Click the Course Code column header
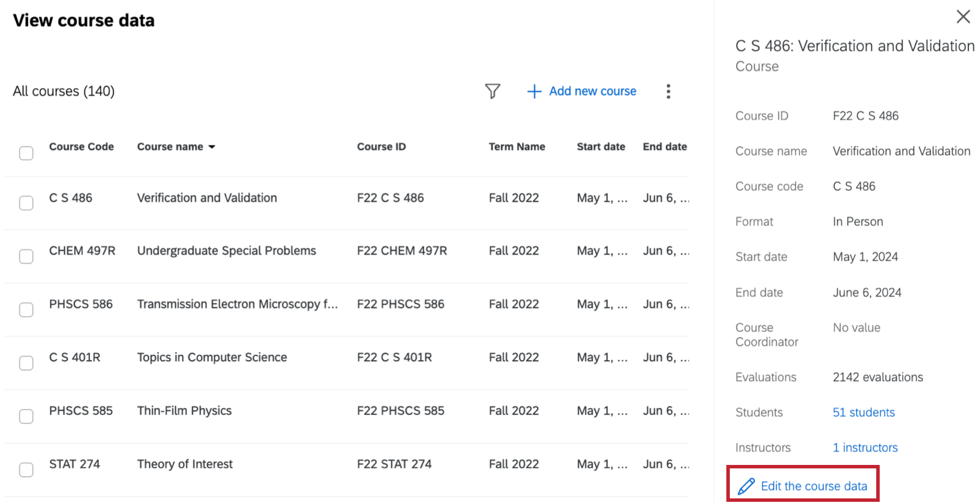Image resolution: width=980 pixels, height=503 pixels. [x=81, y=147]
